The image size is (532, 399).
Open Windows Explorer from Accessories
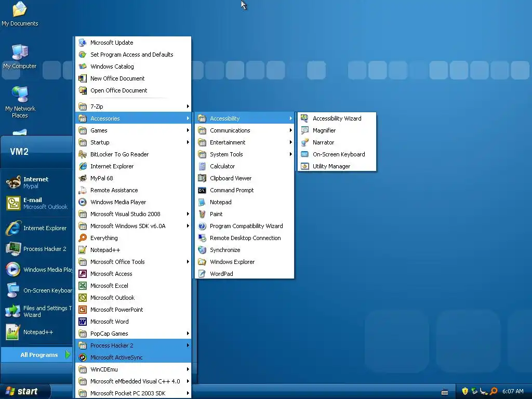coord(244,262)
